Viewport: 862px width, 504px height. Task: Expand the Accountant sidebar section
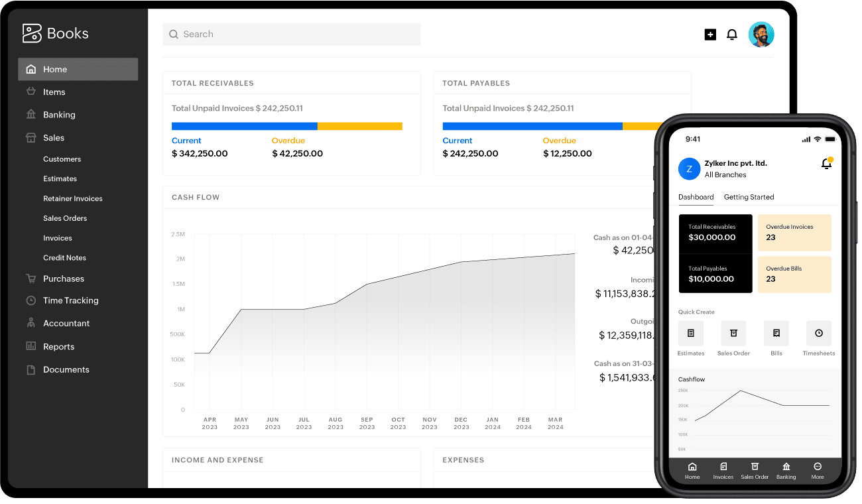[x=66, y=324]
